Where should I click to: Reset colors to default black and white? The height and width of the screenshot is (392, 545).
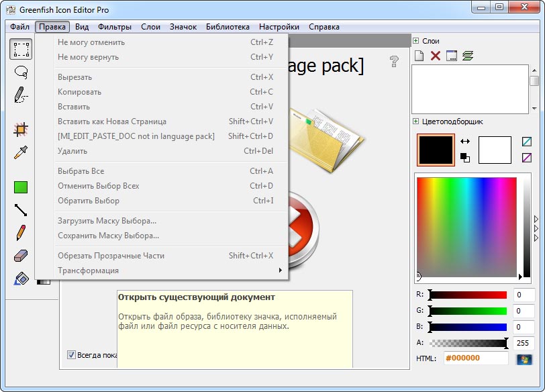[464, 158]
